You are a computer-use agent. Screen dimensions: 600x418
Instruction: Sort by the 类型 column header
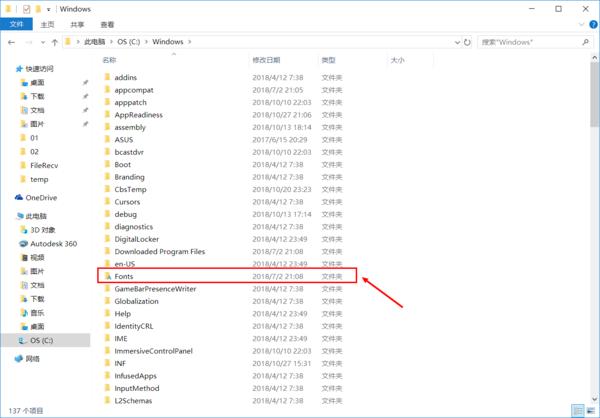click(x=328, y=60)
